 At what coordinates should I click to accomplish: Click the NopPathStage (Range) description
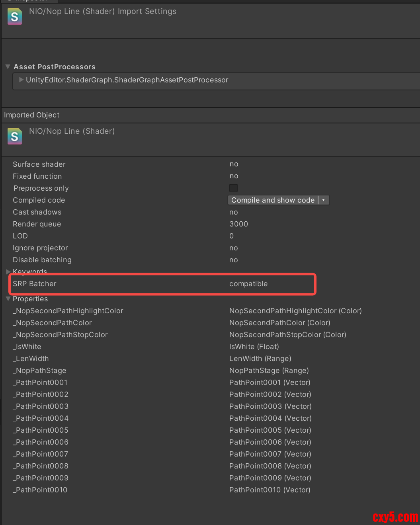269,371
